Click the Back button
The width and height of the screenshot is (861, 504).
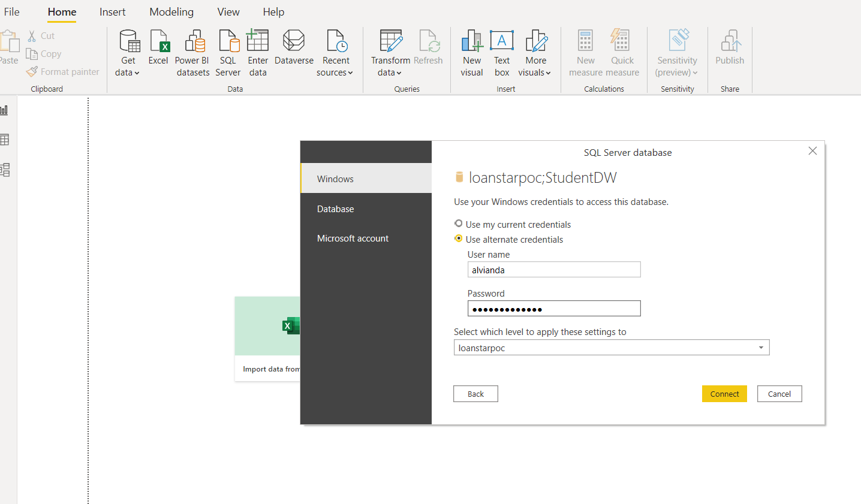[x=475, y=394]
